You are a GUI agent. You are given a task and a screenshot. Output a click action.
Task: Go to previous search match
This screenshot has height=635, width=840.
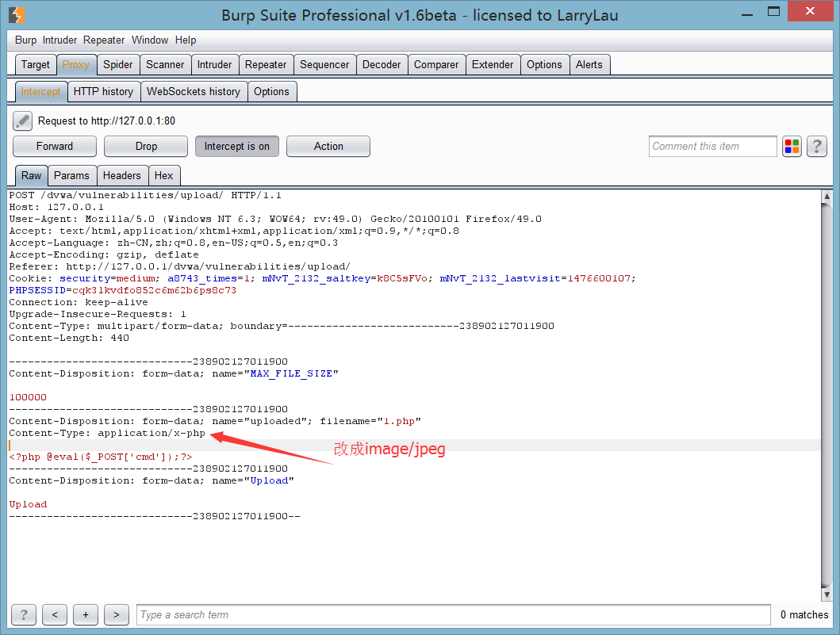point(55,614)
